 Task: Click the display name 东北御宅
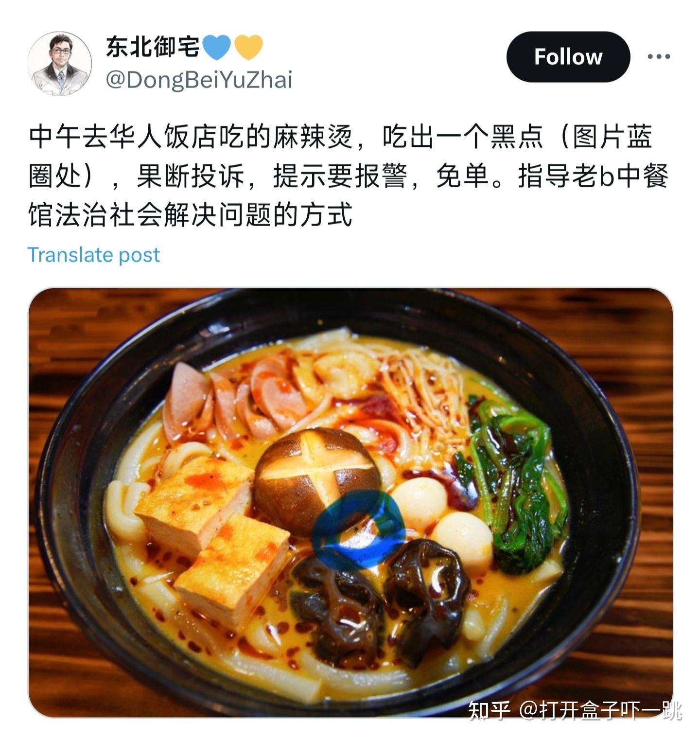(x=153, y=47)
